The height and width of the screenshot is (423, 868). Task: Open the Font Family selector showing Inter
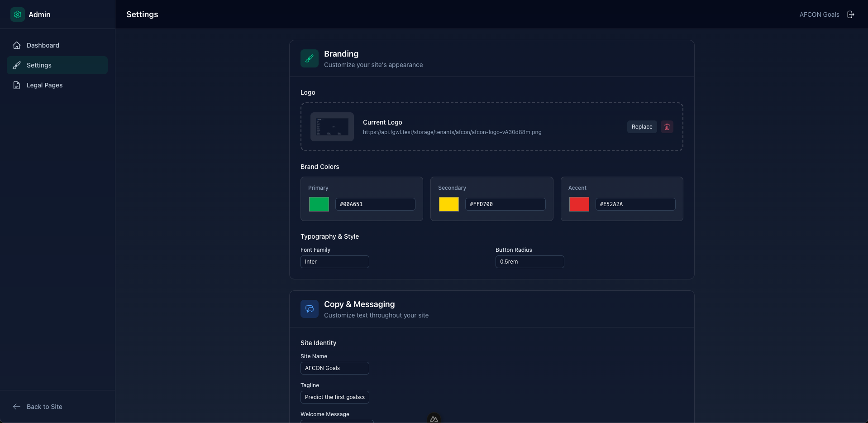334,261
